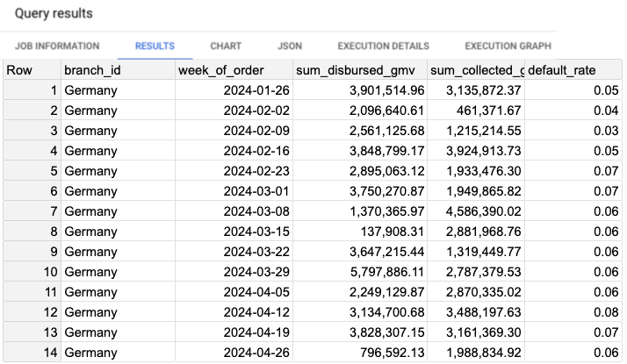Open the EXECUTION DETAILS tab

pyautogui.click(x=386, y=46)
